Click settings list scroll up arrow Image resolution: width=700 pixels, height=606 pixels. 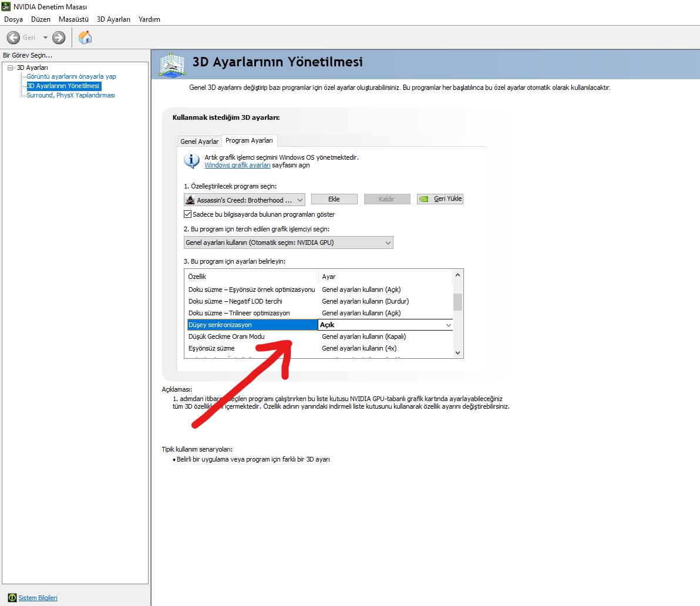(x=457, y=275)
